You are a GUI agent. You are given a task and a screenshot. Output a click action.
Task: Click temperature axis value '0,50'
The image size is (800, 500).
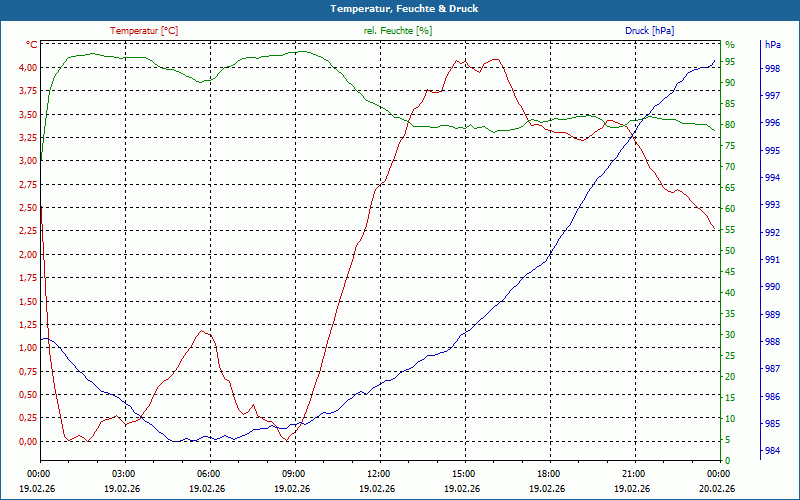pos(28,394)
